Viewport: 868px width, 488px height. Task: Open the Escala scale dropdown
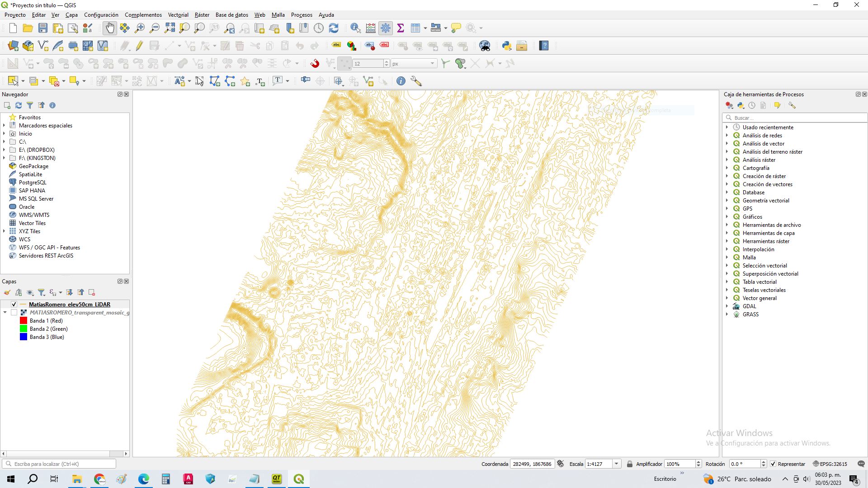tap(616, 464)
